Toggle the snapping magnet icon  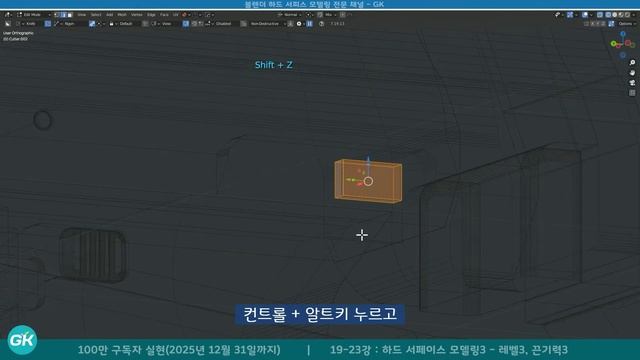point(320,15)
